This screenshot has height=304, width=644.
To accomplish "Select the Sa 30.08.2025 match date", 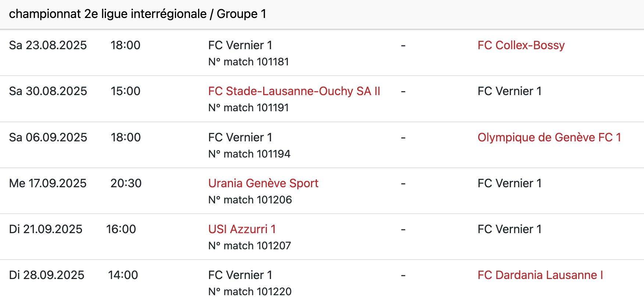I will 48,91.
